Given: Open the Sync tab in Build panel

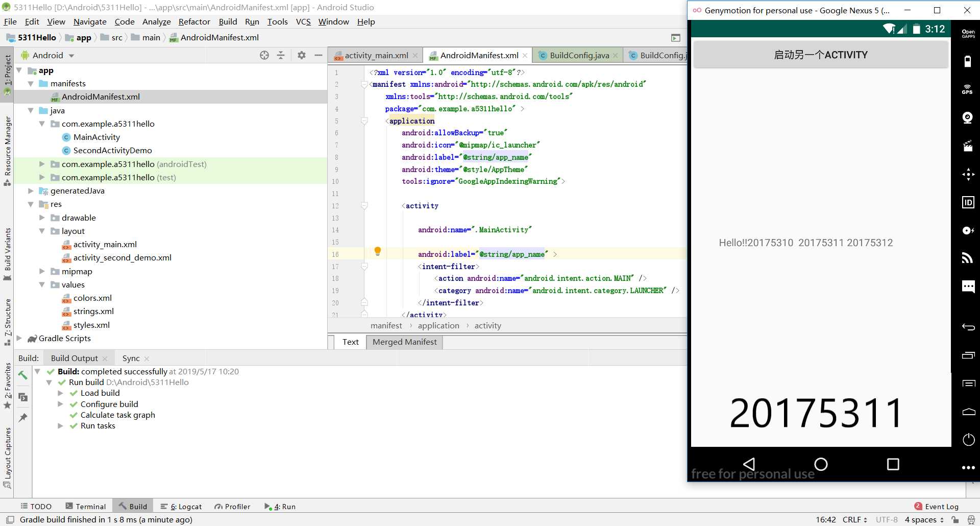Looking at the screenshot, I should coord(131,358).
